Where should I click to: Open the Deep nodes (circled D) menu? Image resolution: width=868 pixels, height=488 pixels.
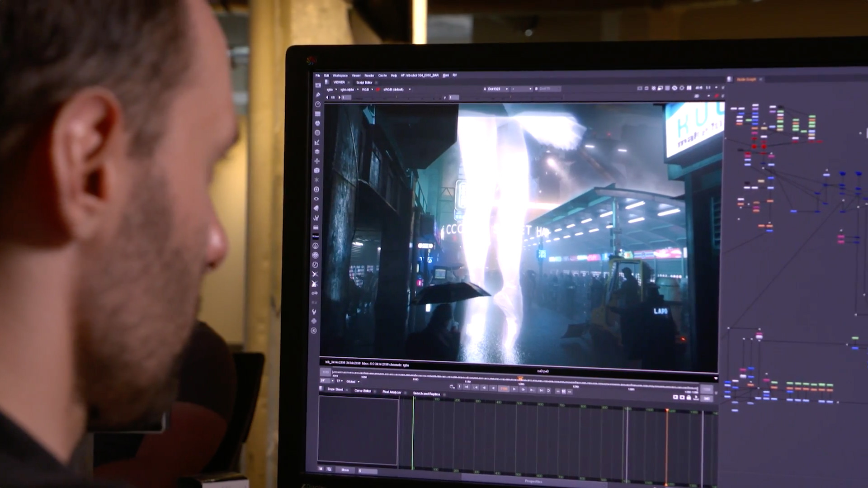click(x=316, y=190)
